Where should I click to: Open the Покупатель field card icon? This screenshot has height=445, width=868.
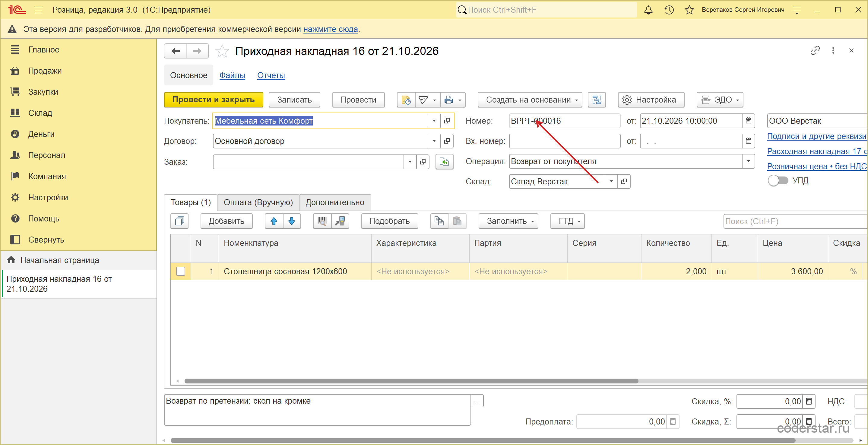coord(447,121)
